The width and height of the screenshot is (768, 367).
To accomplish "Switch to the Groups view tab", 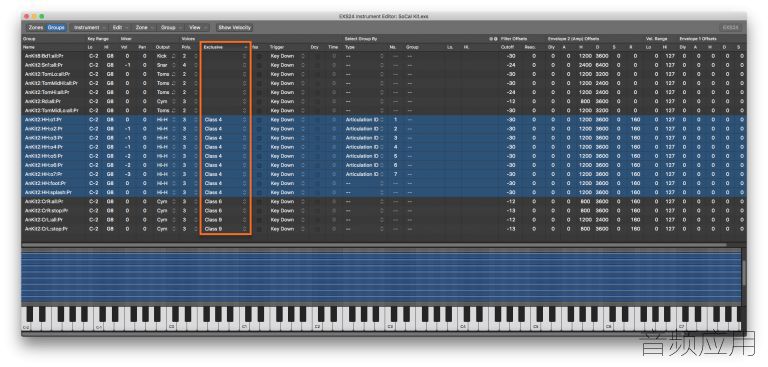I will 56,27.
